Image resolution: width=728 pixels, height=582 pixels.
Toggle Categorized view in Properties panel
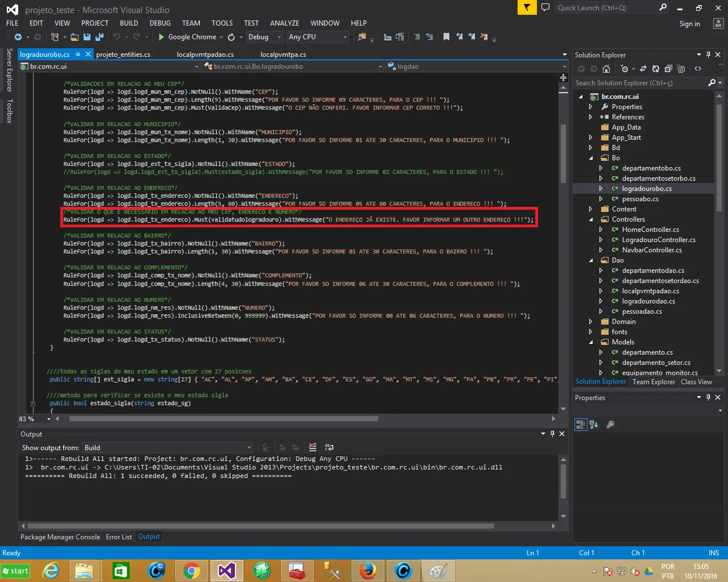coord(581,425)
